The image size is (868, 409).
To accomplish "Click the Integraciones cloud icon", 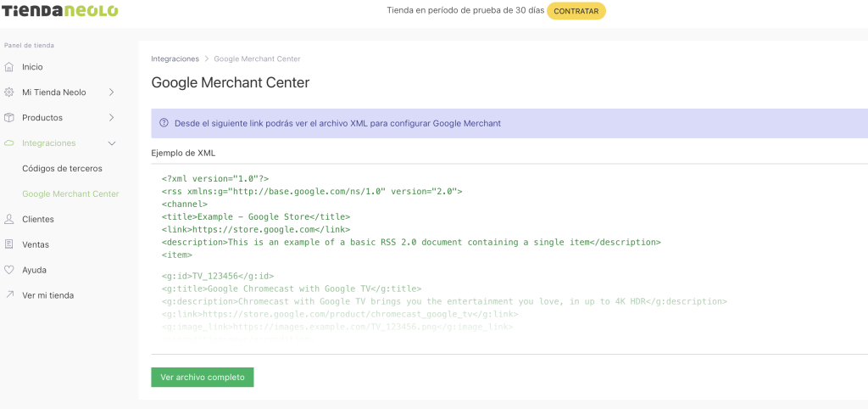I will pos(8,143).
